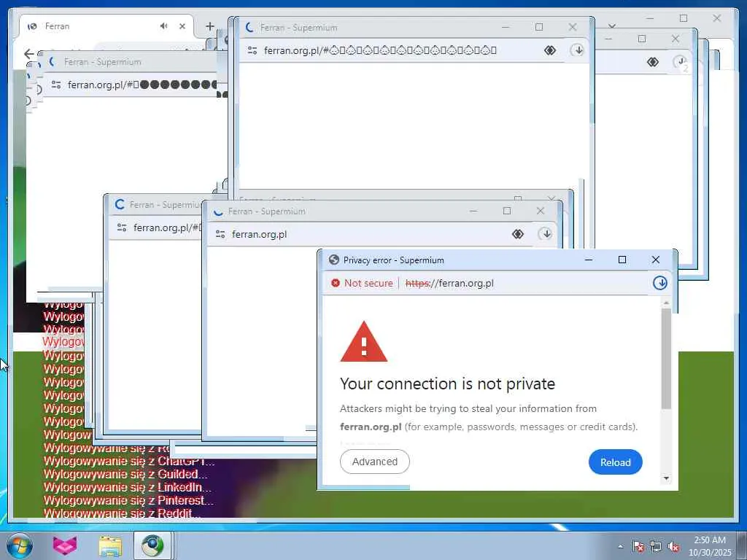Image resolution: width=747 pixels, height=560 pixels.
Task: Click the extension diamond icon in middle Ferran window
Action: (x=517, y=234)
